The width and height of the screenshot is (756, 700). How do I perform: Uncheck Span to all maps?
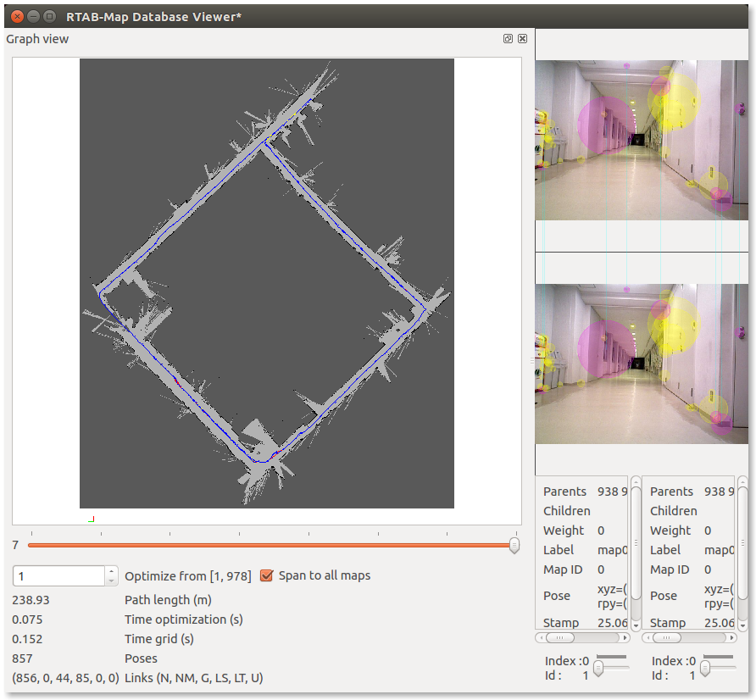(x=267, y=575)
